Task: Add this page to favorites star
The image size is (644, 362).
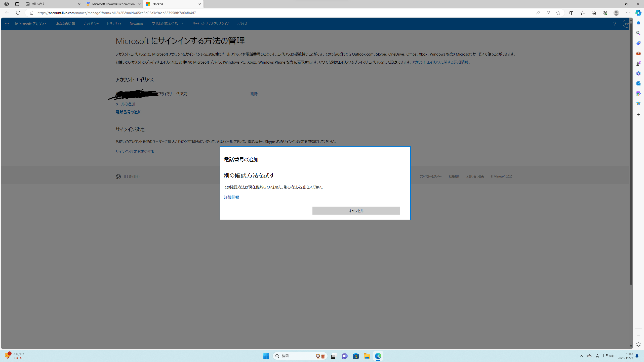Action: tap(558, 13)
